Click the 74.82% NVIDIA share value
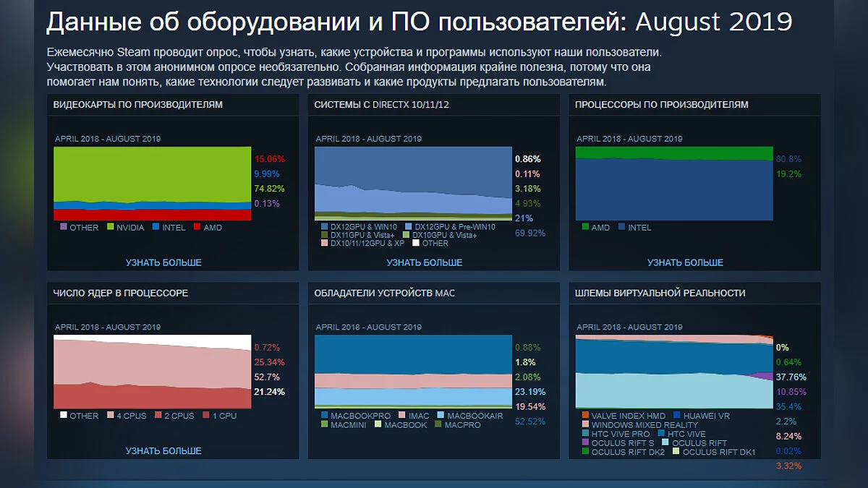Viewport: 868px width, 488px height. coord(269,189)
